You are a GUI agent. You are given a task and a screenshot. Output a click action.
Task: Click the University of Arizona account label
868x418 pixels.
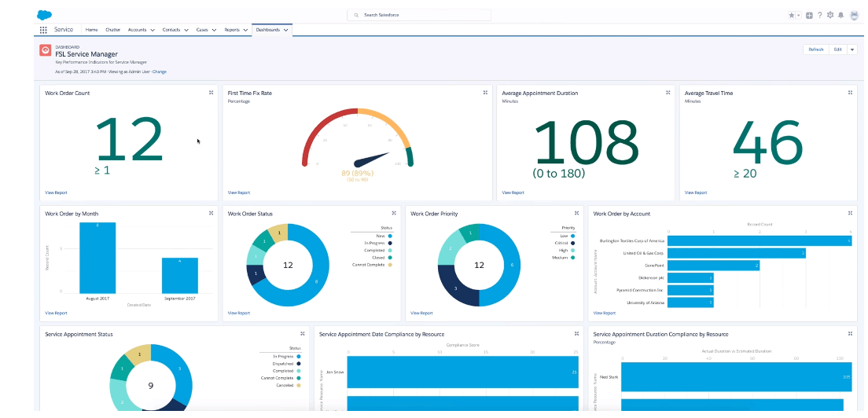tap(645, 303)
